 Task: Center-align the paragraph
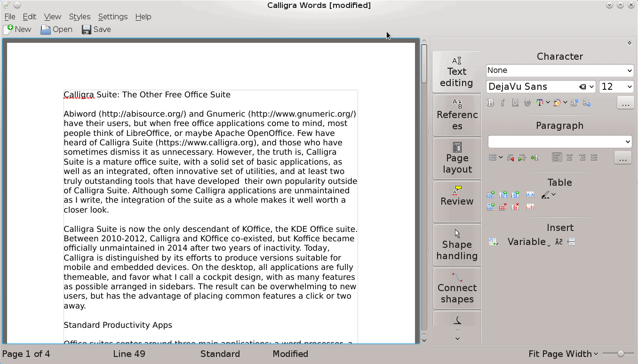click(x=569, y=158)
